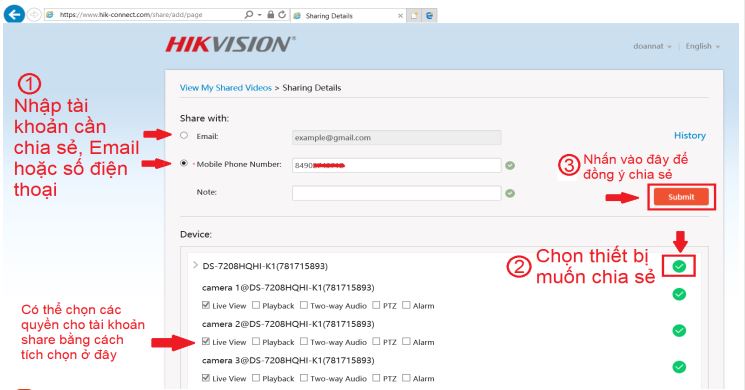Toggle green share check for camera 2
The width and height of the screenshot is (745, 390).
pyautogui.click(x=679, y=330)
